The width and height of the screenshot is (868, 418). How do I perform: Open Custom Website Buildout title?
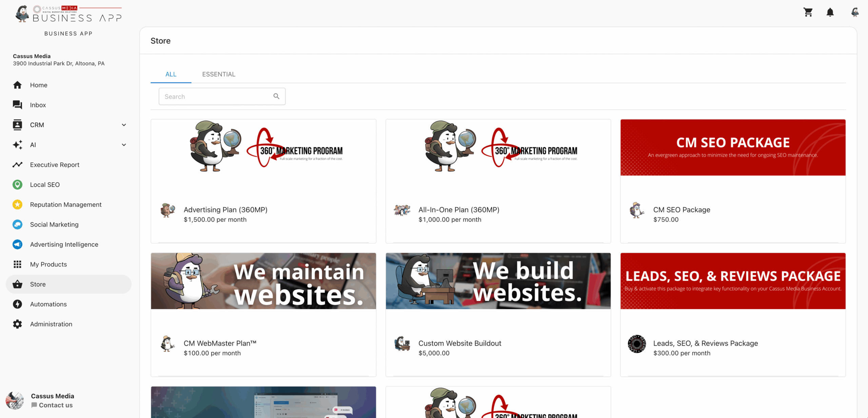coord(460,343)
